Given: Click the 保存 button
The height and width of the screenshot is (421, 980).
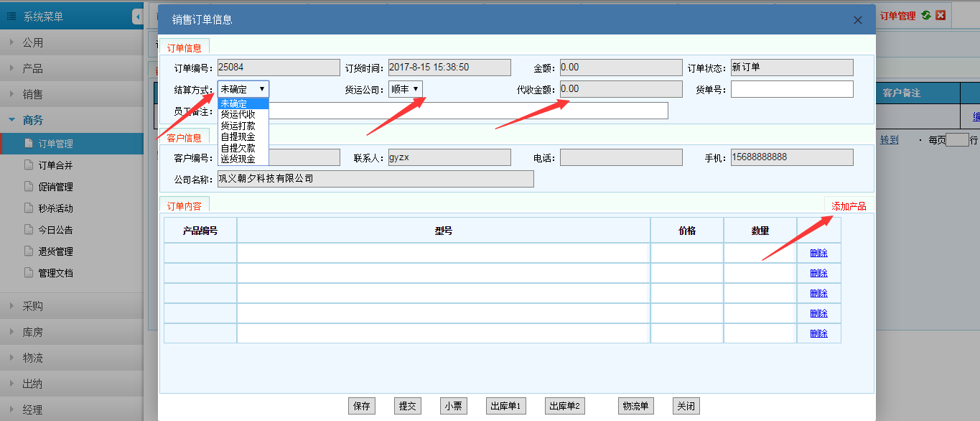Looking at the screenshot, I should coord(362,406).
